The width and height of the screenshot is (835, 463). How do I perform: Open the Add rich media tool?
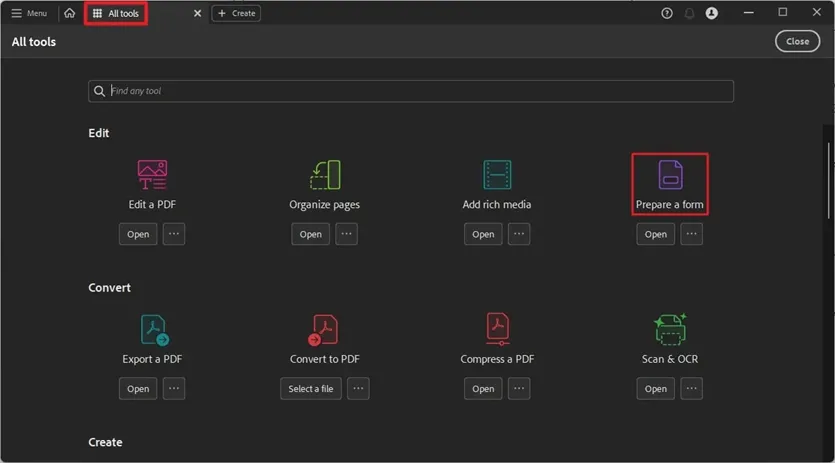(x=483, y=234)
